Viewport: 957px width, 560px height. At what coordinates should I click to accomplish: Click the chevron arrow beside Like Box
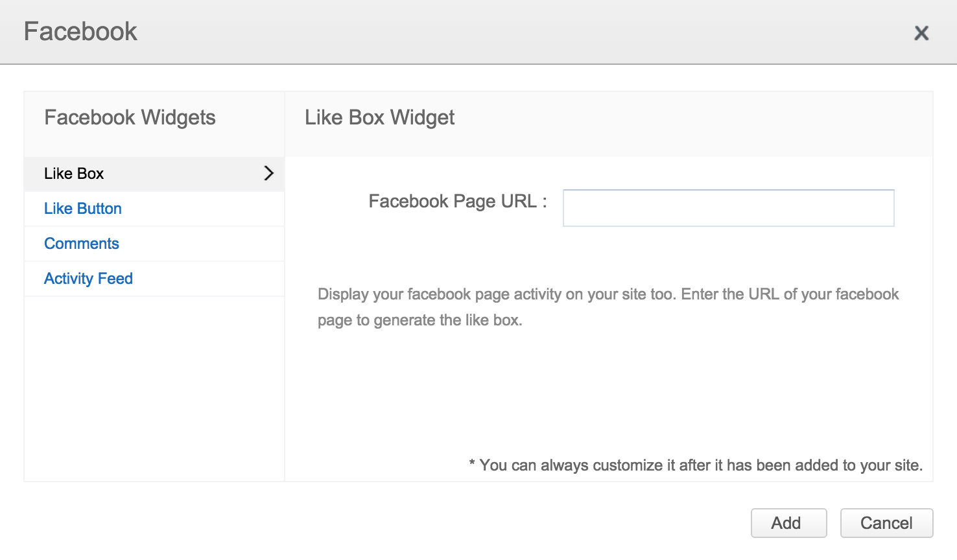268,173
